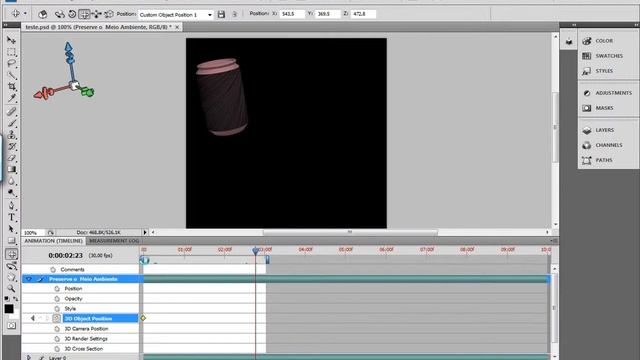Toggle stopwatch for Opacity property
This screenshot has width=640, height=360.
point(57,299)
